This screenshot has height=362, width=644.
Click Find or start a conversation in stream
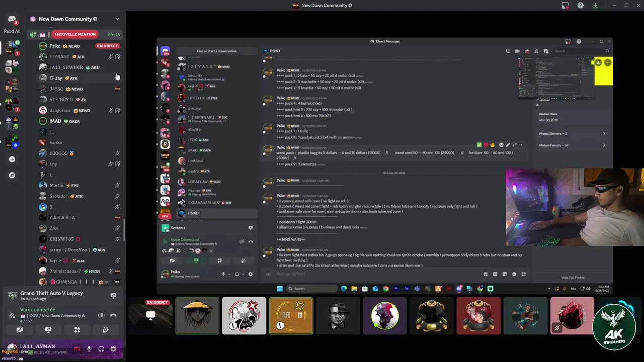(x=216, y=51)
